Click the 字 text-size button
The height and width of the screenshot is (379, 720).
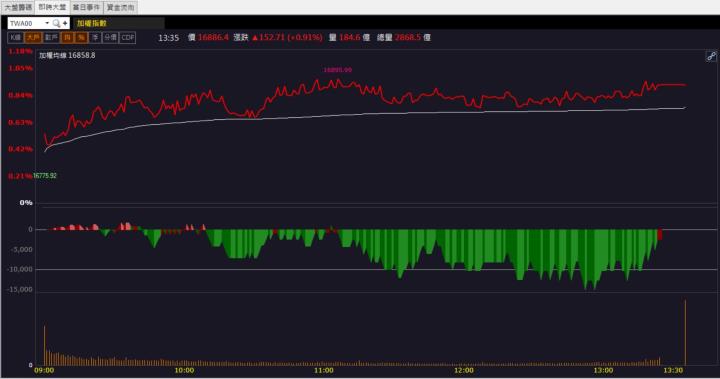[96, 38]
